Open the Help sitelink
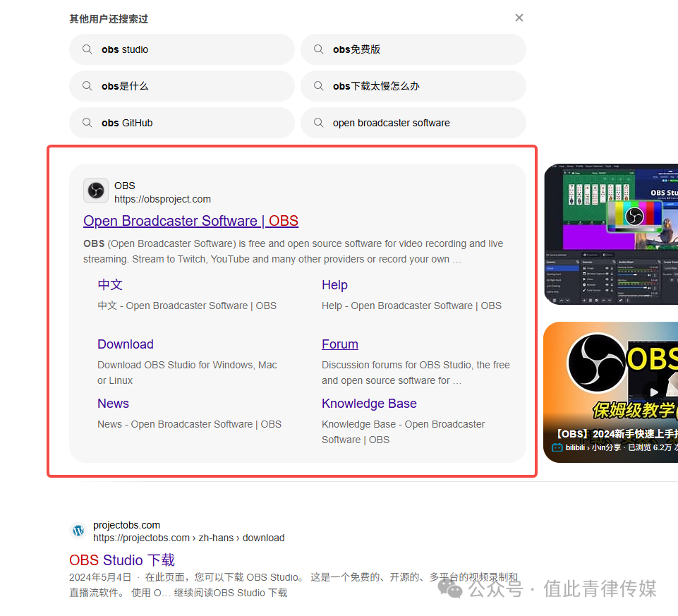This screenshot has width=678, height=616. 334,285
